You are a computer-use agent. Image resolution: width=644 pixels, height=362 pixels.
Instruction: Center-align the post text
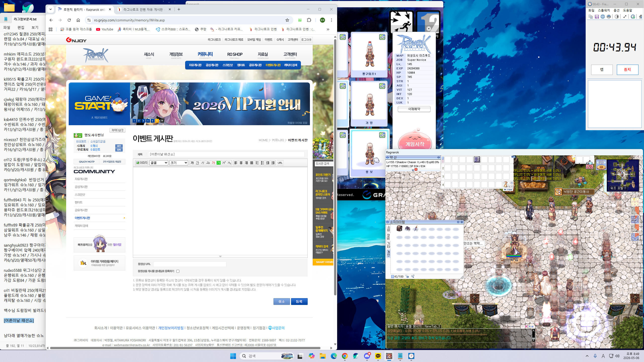(x=241, y=163)
